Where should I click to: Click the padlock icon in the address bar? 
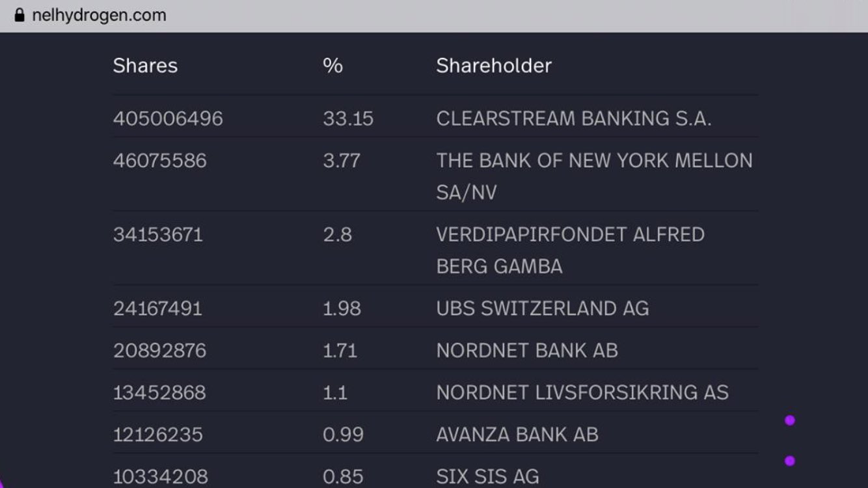[20, 15]
